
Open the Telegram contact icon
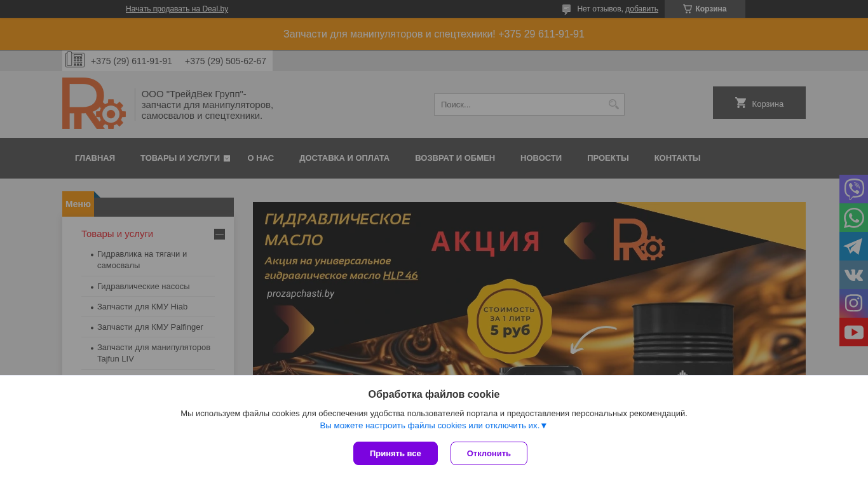(853, 246)
